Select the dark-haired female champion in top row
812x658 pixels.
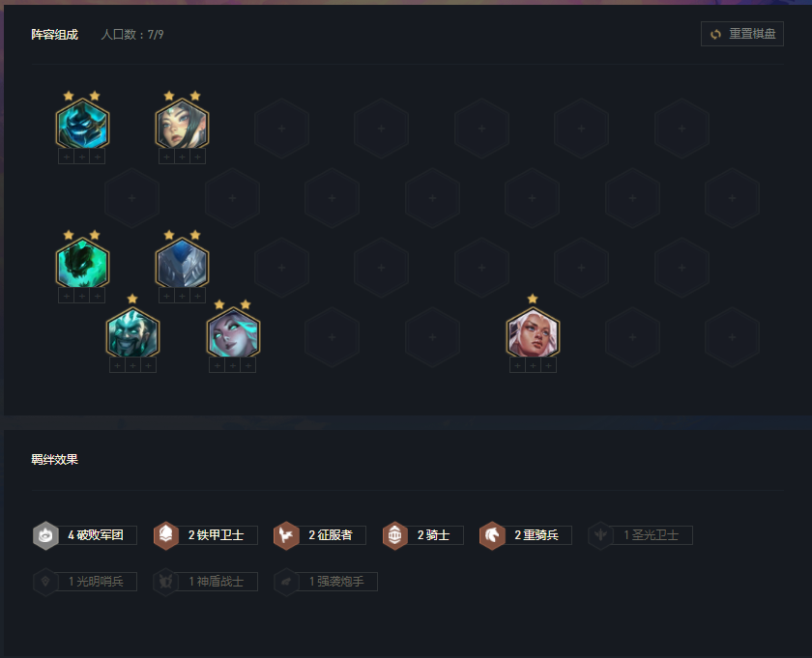[183, 125]
